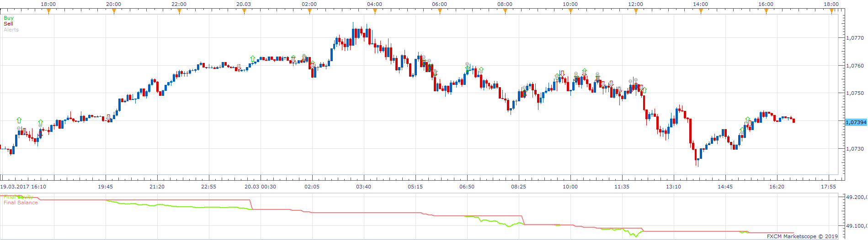Click the orange marker under 12:00
The image size is (868, 240).
pyautogui.click(x=636, y=11)
